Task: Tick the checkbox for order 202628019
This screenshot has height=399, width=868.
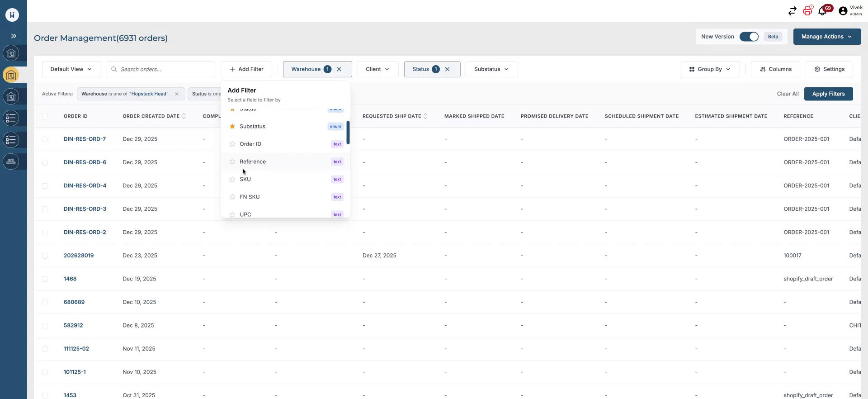Action: [x=45, y=256]
